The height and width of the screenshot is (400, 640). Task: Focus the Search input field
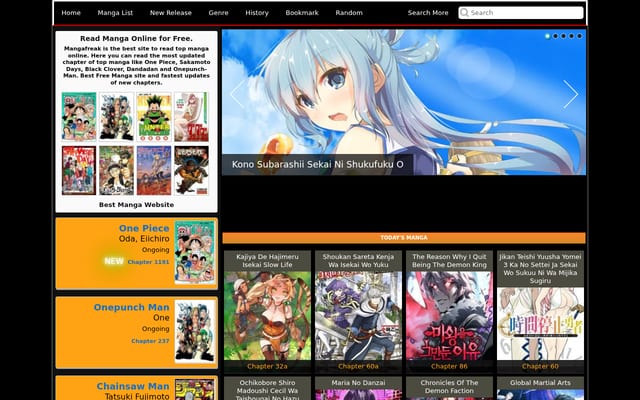pos(521,13)
